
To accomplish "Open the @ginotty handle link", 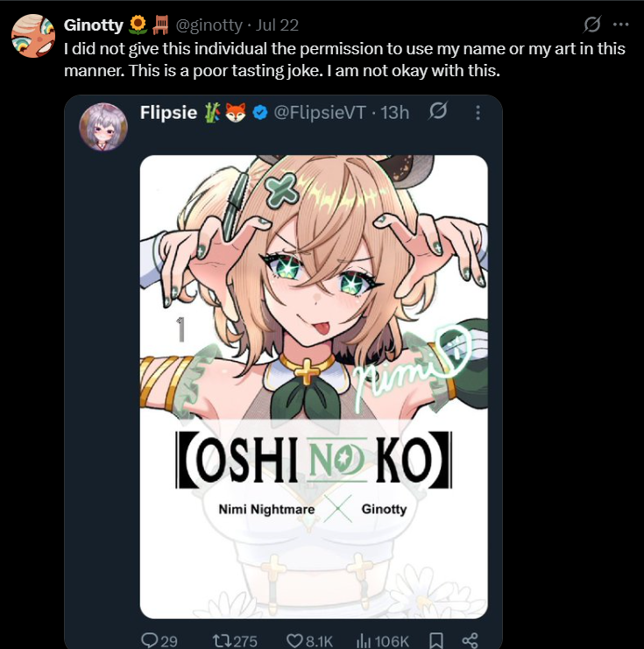I will tap(209, 25).
